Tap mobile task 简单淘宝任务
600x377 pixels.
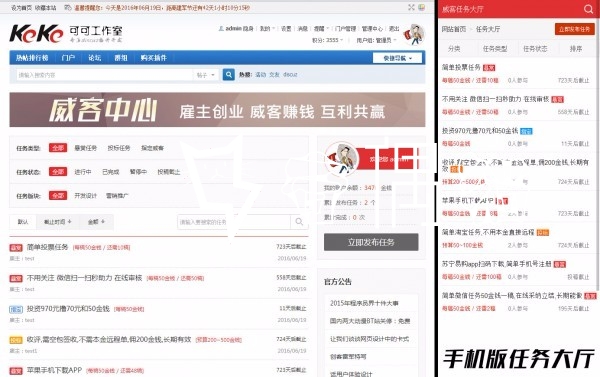(488, 232)
